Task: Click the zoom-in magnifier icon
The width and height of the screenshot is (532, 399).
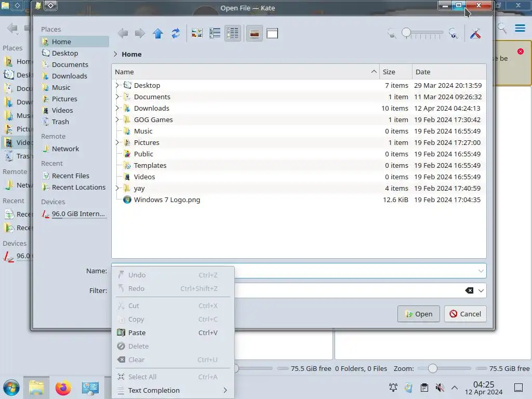Action: click(x=453, y=33)
